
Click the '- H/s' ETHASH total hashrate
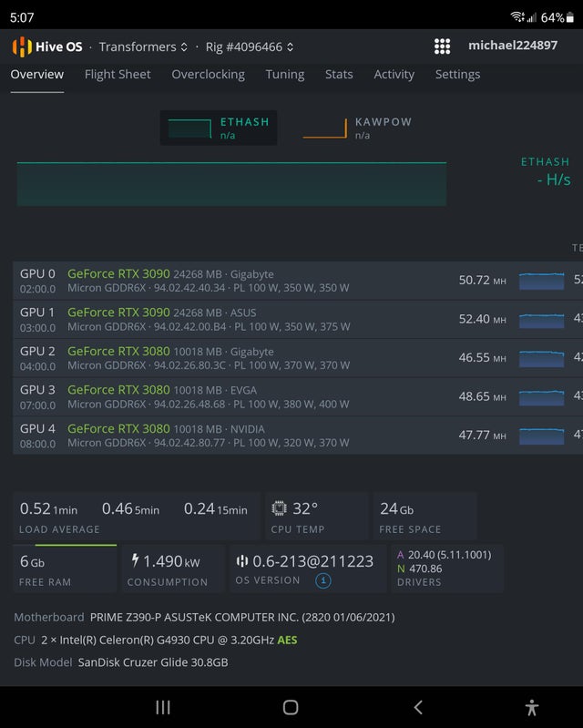(554, 179)
